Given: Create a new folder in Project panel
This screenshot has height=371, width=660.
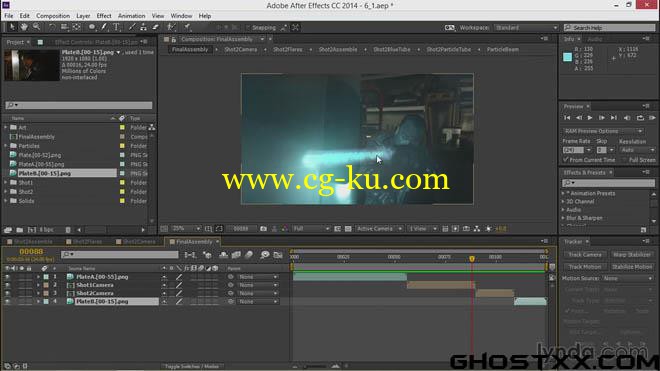Looking at the screenshot, I should [x=20, y=230].
